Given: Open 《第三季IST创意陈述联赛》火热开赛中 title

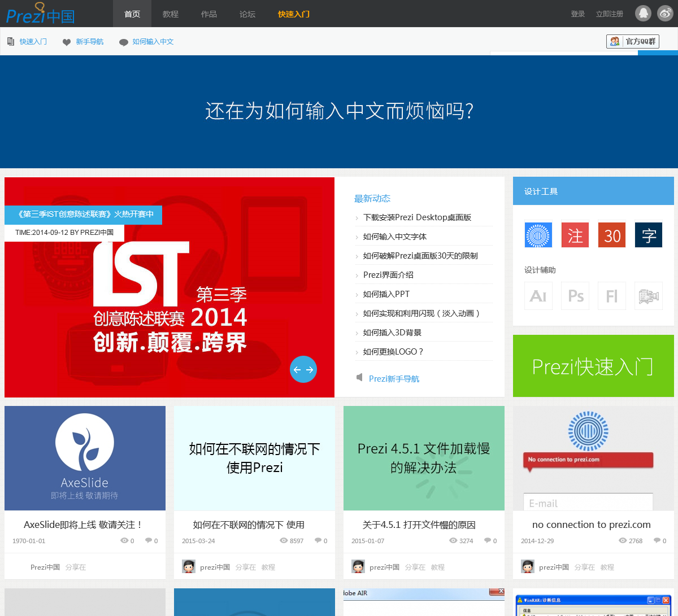Looking at the screenshot, I should pyautogui.click(x=84, y=215).
